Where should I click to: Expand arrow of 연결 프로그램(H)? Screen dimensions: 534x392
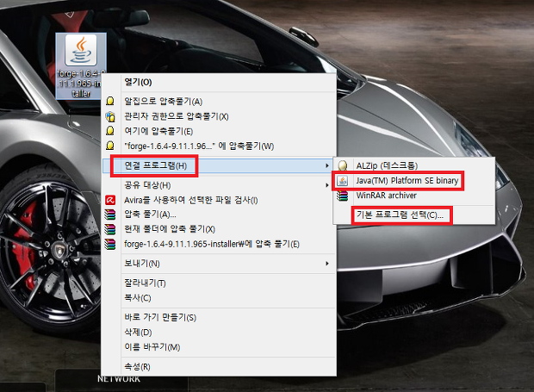(327, 165)
